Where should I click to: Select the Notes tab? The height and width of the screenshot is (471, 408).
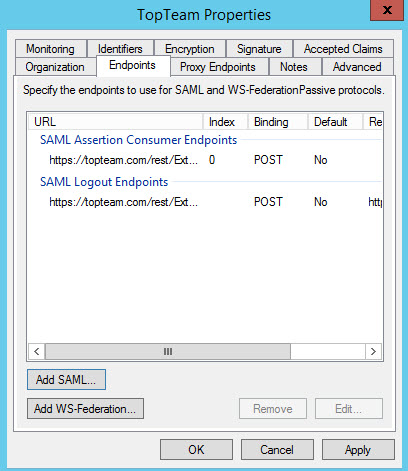tap(294, 67)
